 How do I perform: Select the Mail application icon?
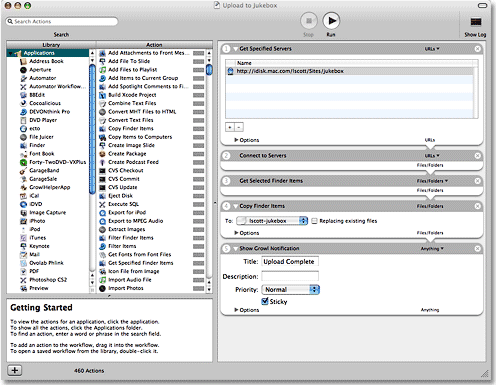coord(23,255)
